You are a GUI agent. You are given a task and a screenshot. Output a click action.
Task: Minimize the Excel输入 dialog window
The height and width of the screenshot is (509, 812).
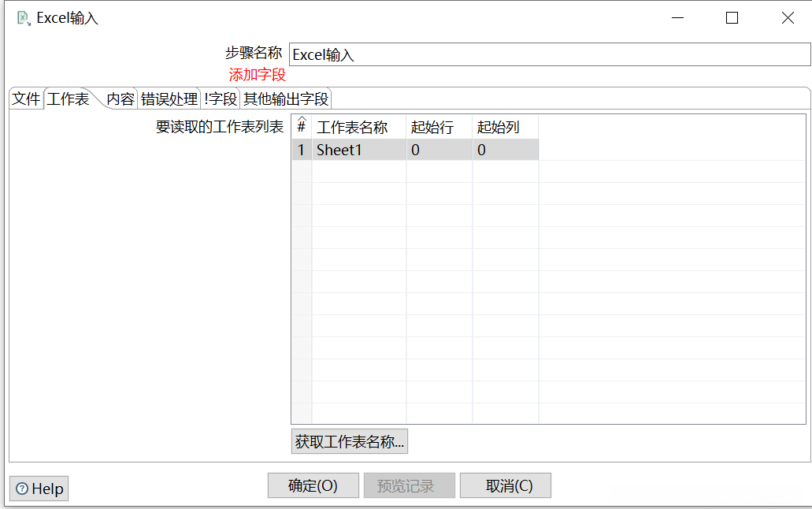click(x=678, y=18)
